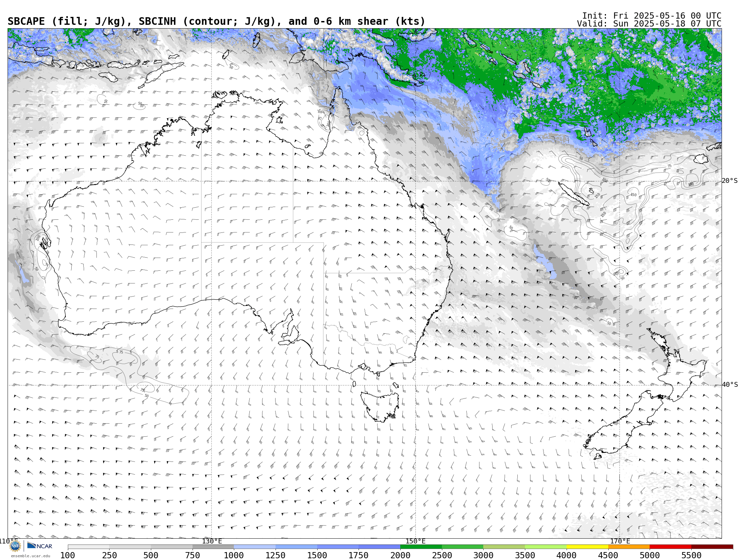Click the 1250 color bar tick label
Image resolution: width=744 pixels, height=560 pixels.
276,555
